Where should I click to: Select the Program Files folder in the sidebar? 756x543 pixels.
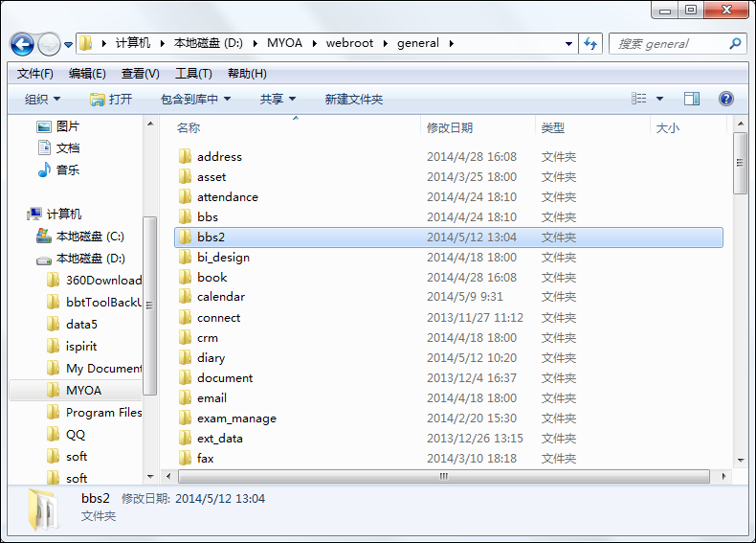click(x=95, y=412)
